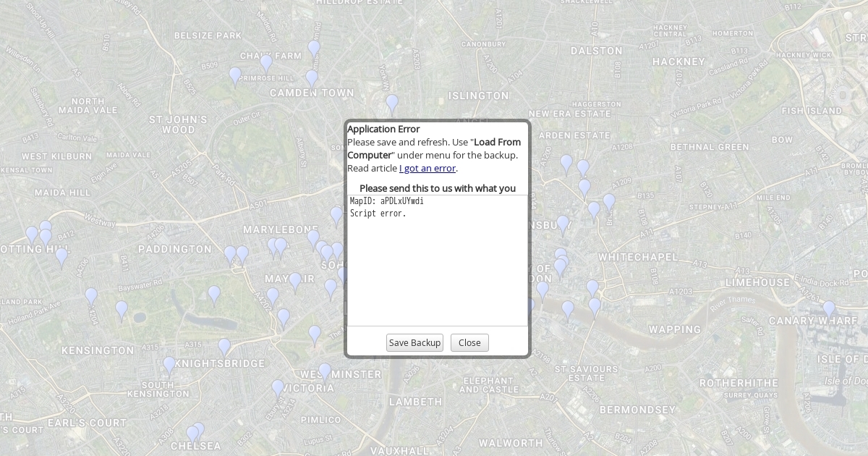Viewport: 868px width, 456px height.
Task: Click the marker above the A315 road label
Action: pyautogui.click(x=224, y=346)
